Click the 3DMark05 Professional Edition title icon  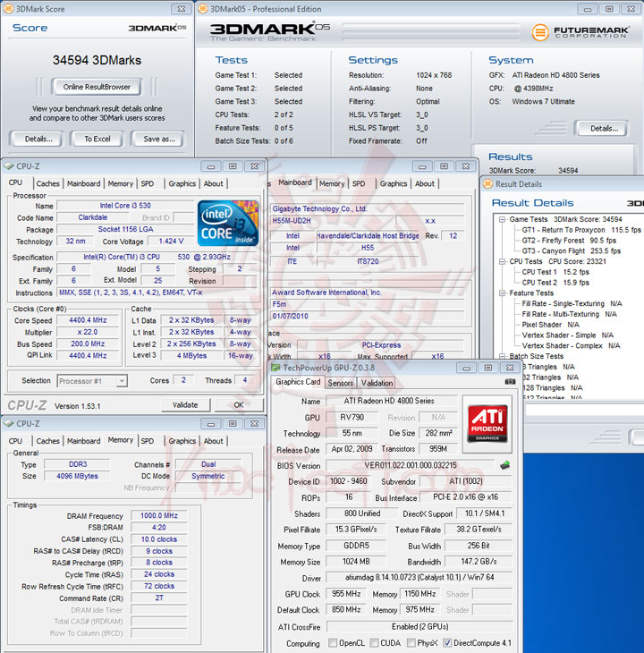click(x=202, y=9)
